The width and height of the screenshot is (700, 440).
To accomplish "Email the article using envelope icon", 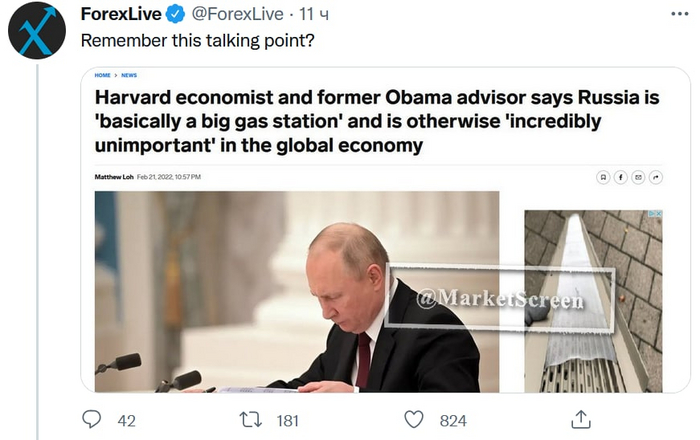I will (x=638, y=177).
